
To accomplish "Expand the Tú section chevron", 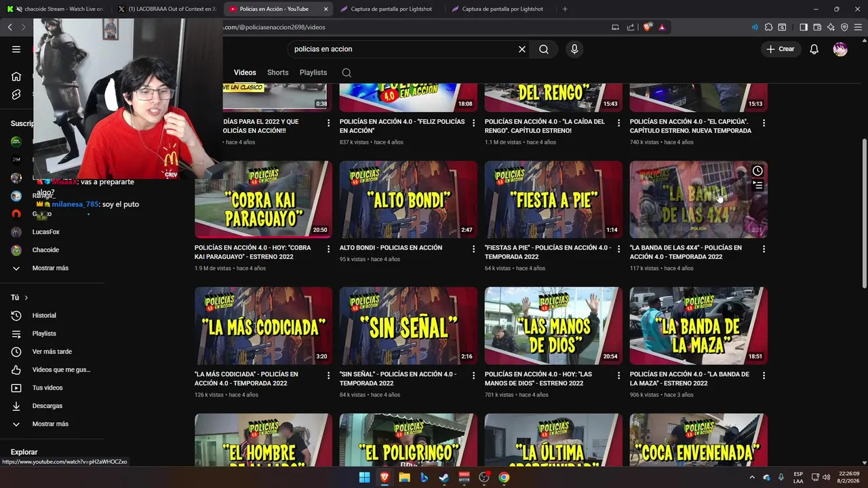I will click(x=26, y=298).
